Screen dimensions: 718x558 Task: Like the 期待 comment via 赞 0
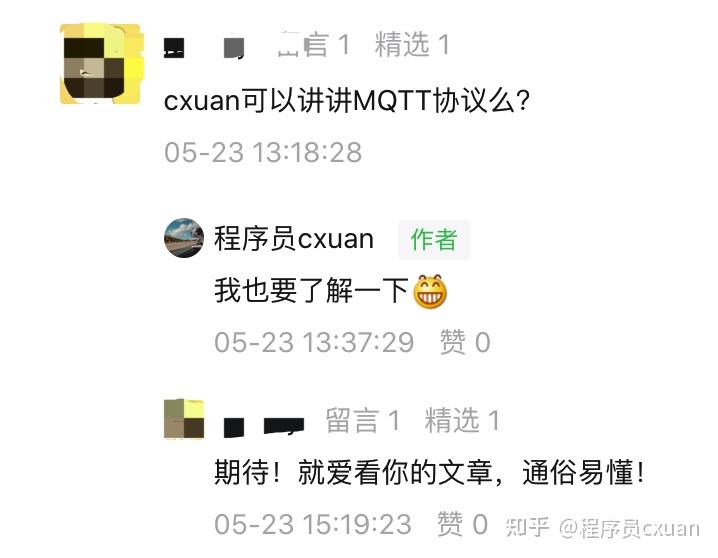(x=462, y=524)
